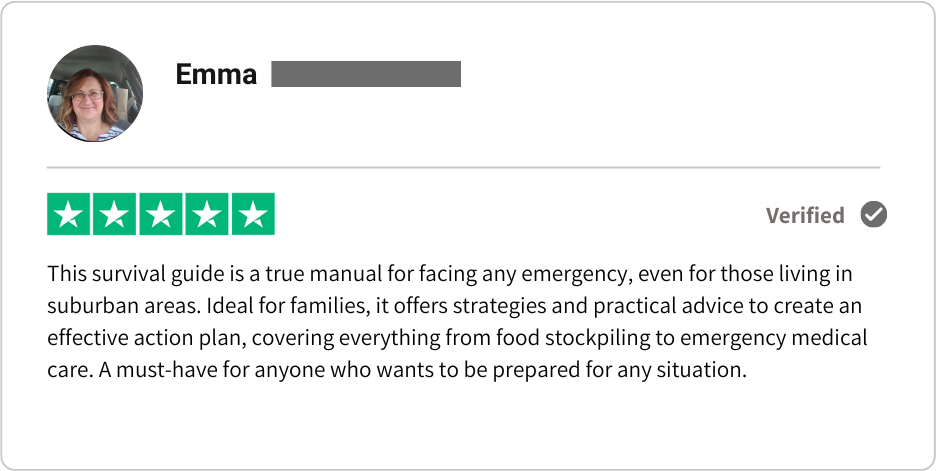
Task: Click the gray redacted surname bar
Action: click(x=366, y=74)
